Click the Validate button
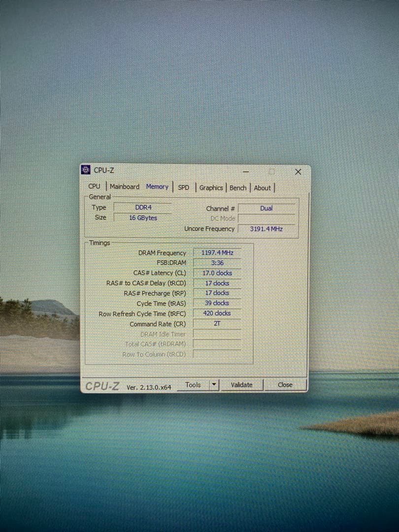Image resolution: width=399 pixels, height=532 pixels. (x=242, y=385)
